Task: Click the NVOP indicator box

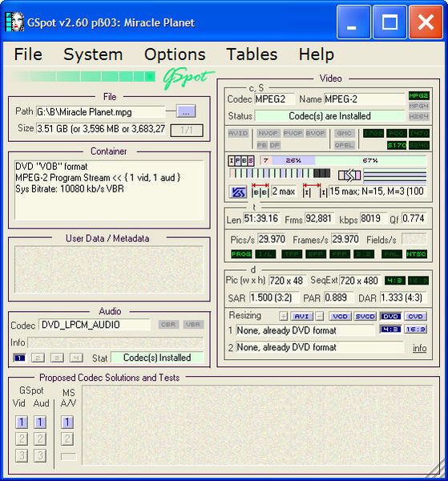Action: [x=268, y=133]
